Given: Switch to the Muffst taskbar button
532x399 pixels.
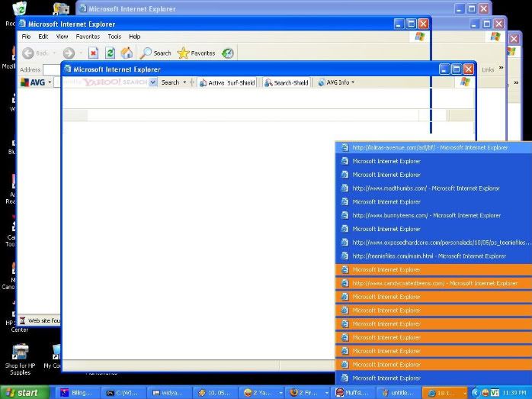Looking at the screenshot, I should pyautogui.click(x=353, y=393).
